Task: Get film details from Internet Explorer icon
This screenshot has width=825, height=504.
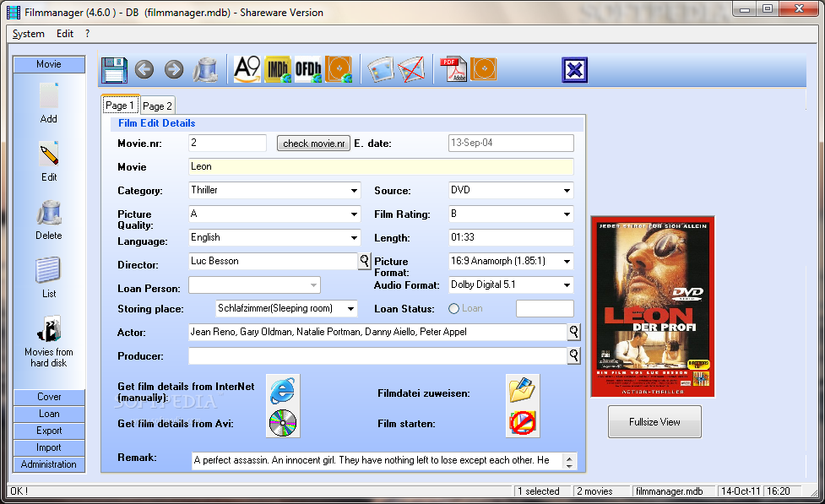Action: click(x=283, y=391)
